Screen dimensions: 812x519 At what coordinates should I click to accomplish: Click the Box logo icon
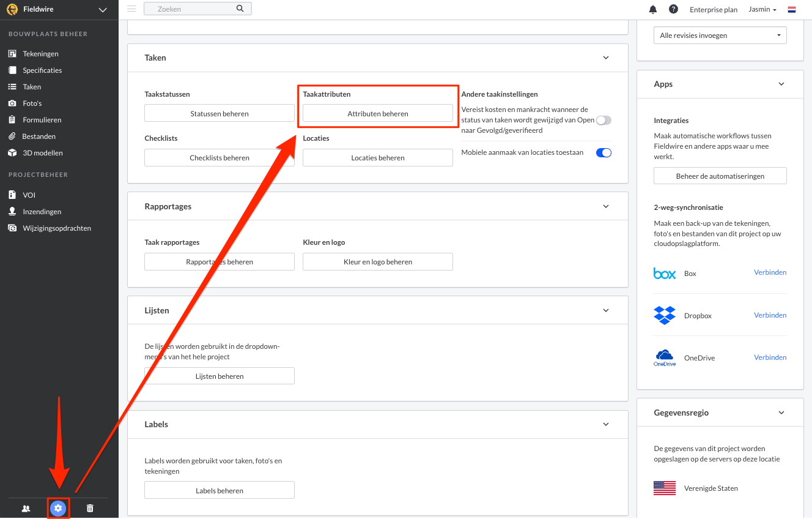tap(665, 273)
